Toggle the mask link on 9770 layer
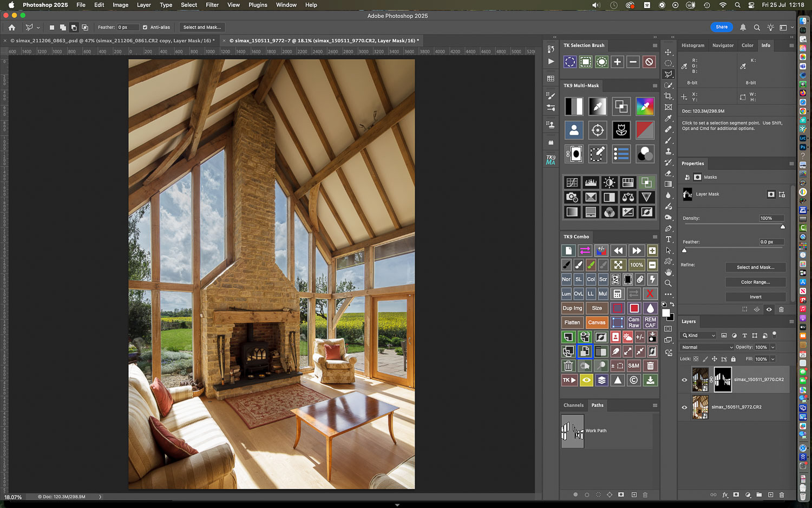This screenshot has height=508, width=812. (711, 380)
